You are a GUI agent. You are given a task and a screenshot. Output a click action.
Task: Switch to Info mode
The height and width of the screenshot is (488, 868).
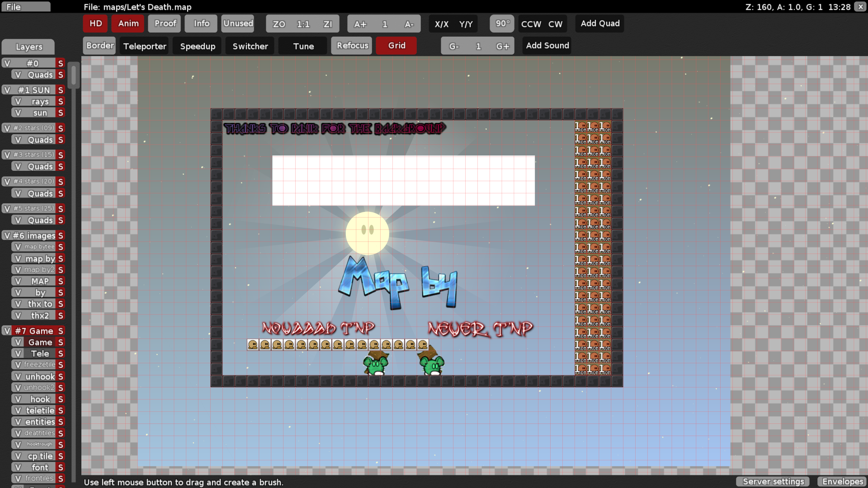(x=201, y=23)
